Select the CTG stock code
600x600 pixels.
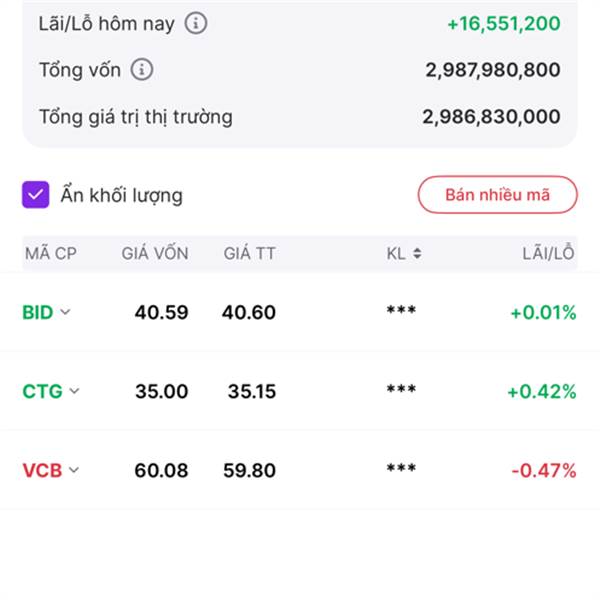42,391
